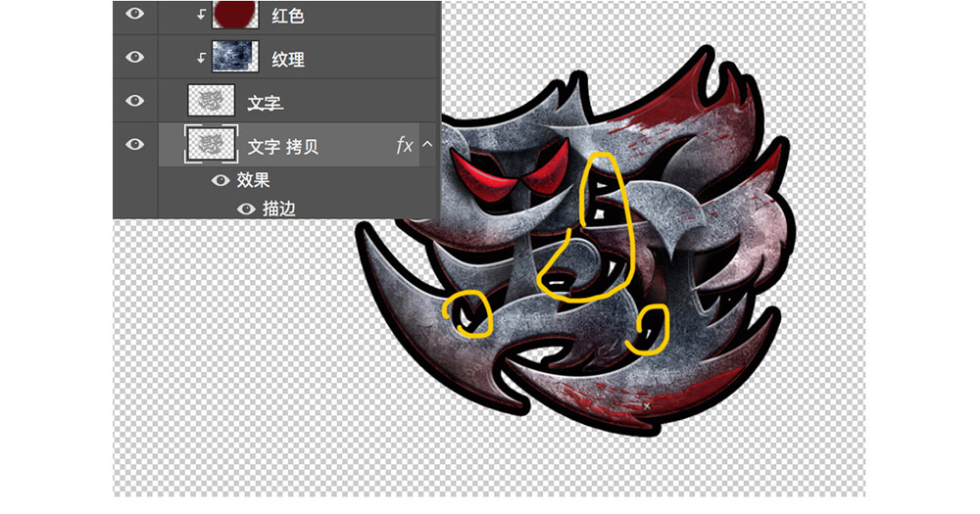Image resolution: width=980 pixels, height=514 pixels.
Task: Click the 文字 拷贝 layer name
Action: pyautogui.click(x=283, y=147)
